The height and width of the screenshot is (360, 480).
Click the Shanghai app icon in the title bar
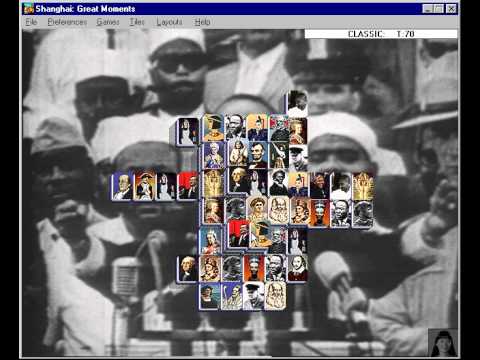tap(29, 9)
